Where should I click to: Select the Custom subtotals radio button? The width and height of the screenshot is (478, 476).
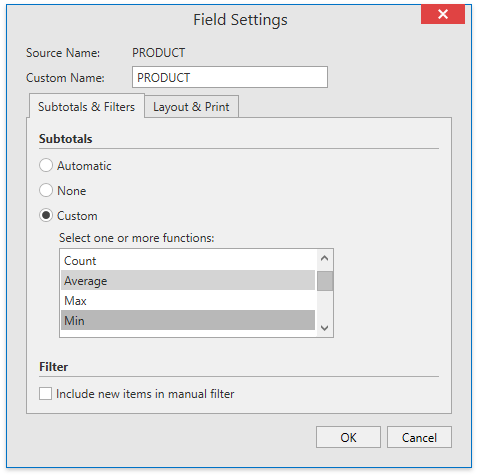pos(46,215)
